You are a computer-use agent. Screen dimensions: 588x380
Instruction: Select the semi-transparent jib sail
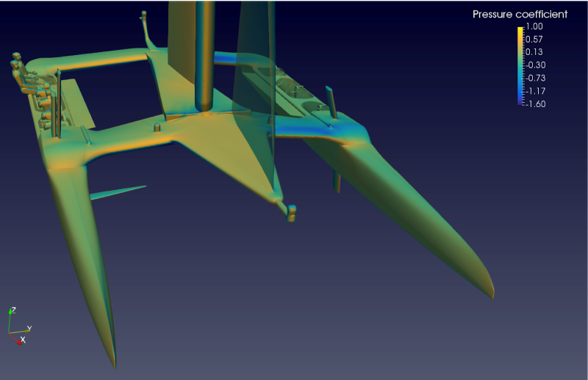[x=254, y=94]
